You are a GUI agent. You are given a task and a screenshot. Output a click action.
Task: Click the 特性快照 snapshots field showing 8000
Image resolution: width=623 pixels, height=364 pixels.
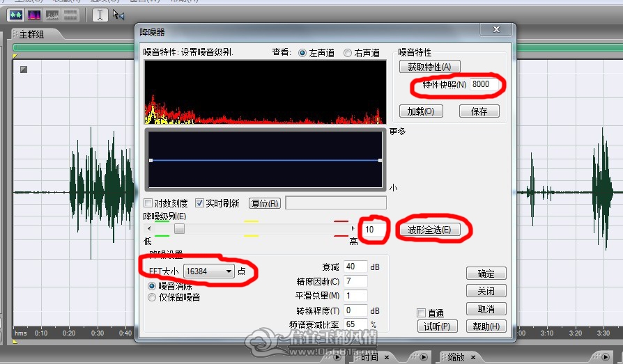point(484,84)
